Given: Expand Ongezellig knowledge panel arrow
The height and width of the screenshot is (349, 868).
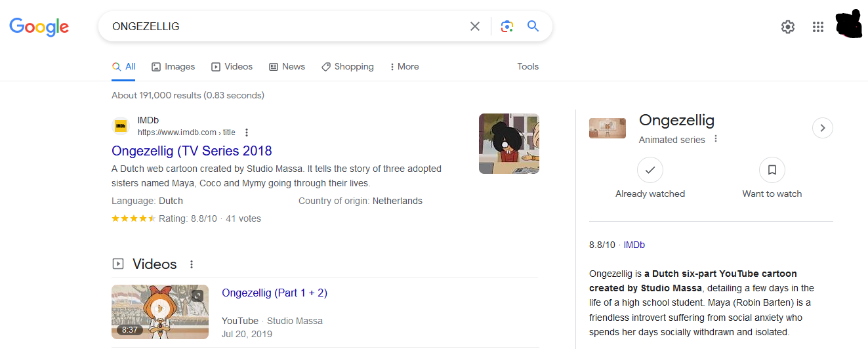Looking at the screenshot, I should (823, 128).
